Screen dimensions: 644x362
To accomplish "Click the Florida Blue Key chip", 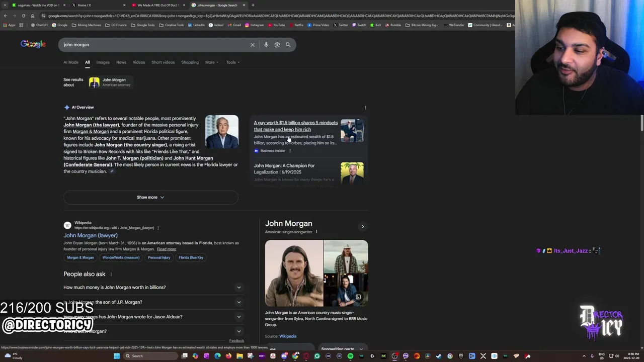I will (191, 257).
